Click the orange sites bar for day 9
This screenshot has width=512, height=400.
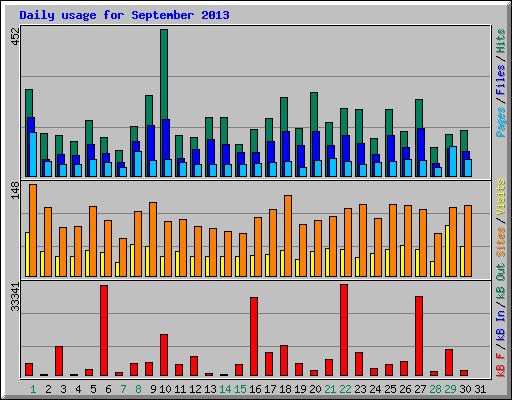pyautogui.click(x=153, y=239)
